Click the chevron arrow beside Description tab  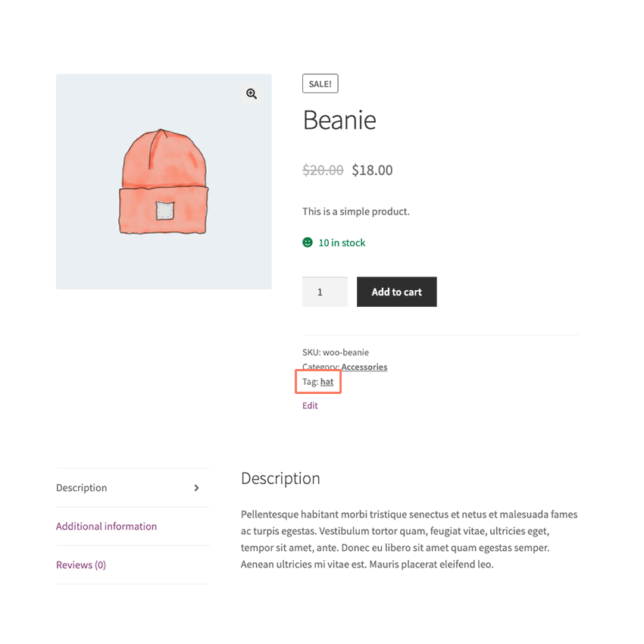pos(196,487)
